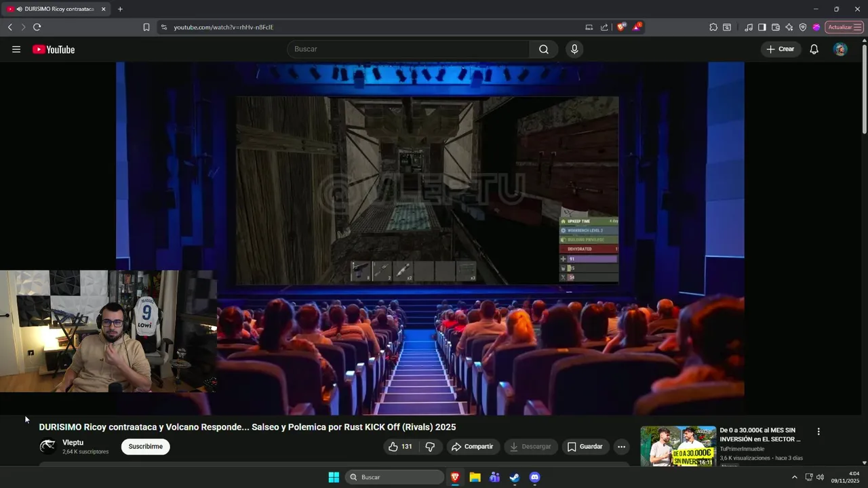Open File Explorer from the taskbar
This screenshot has width=868, height=488.
click(x=475, y=477)
